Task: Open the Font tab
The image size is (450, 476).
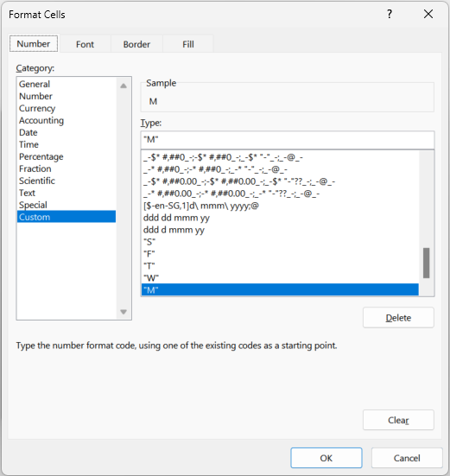Action: (x=85, y=44)
